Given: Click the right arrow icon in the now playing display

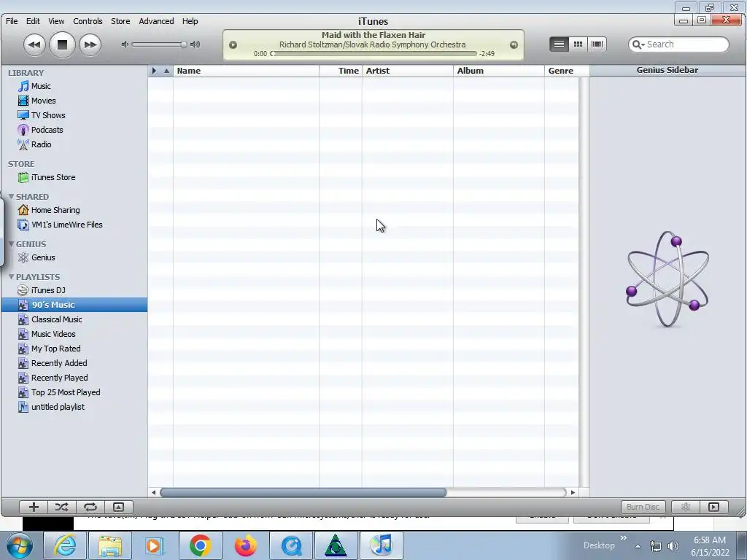Looking at the screenshot, I should coord(514,44).
